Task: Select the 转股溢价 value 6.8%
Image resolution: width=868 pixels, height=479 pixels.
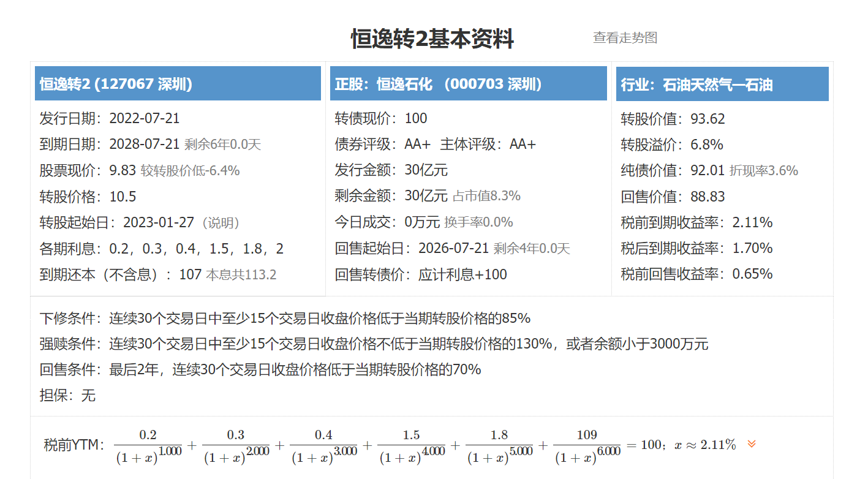Action: [x=707, y=145]
